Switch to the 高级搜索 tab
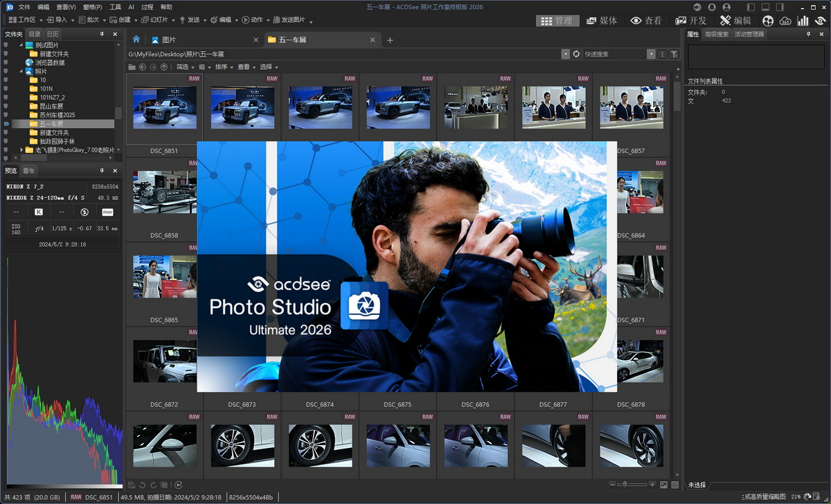This screenshot has height=504, width=831. [716, 34]
